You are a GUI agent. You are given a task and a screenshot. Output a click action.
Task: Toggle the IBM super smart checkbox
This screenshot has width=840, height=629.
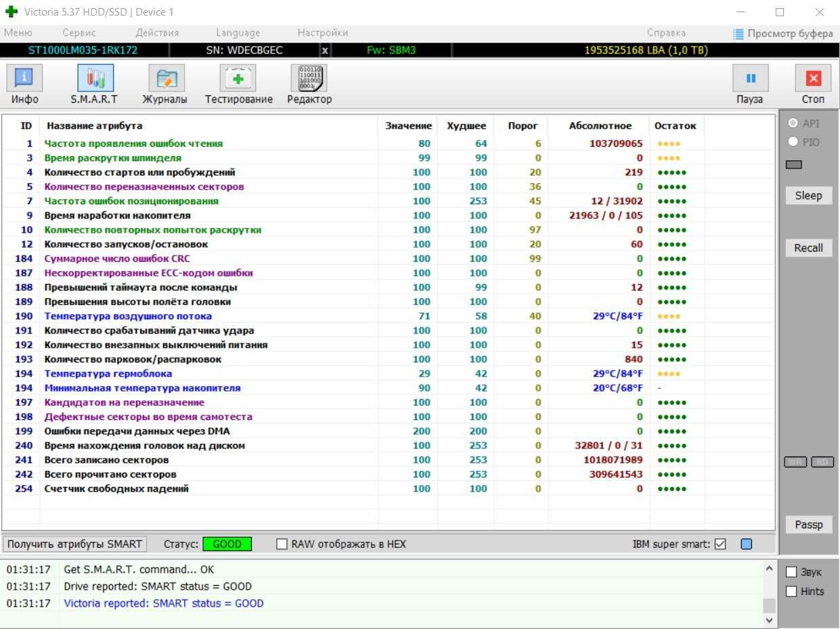(720, 544)
